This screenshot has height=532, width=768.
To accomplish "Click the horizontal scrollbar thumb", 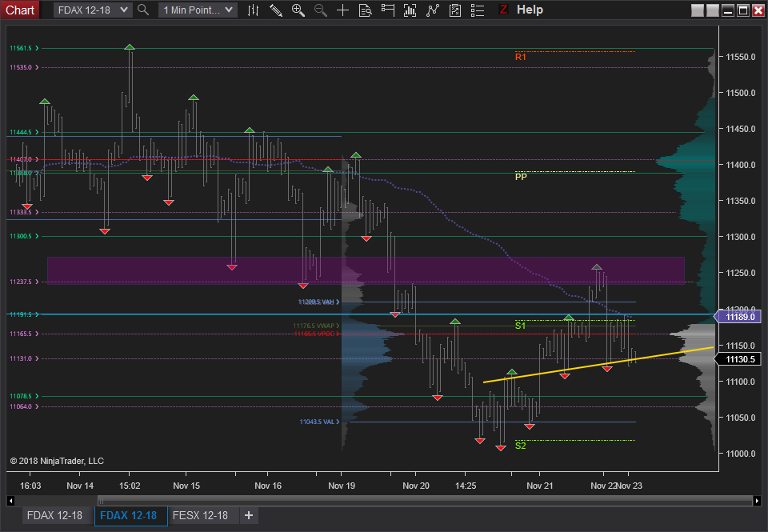I will click(425, 501).
